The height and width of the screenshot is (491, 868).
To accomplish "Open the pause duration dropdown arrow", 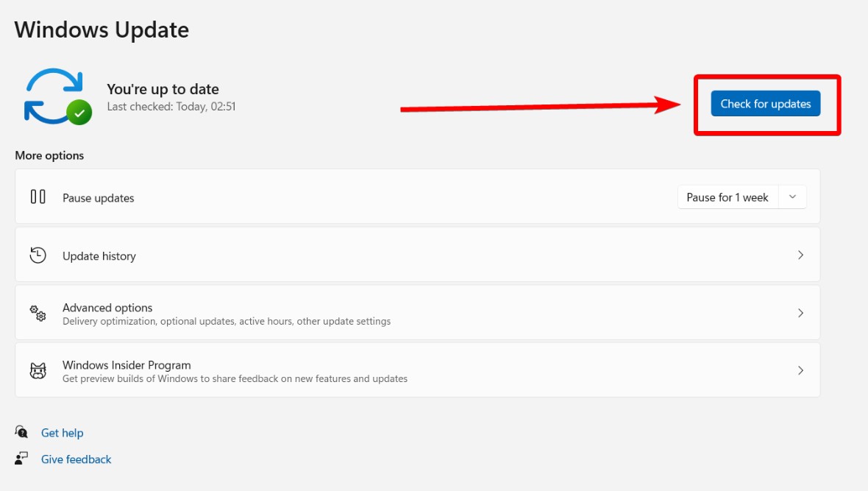I will (792, 197).
